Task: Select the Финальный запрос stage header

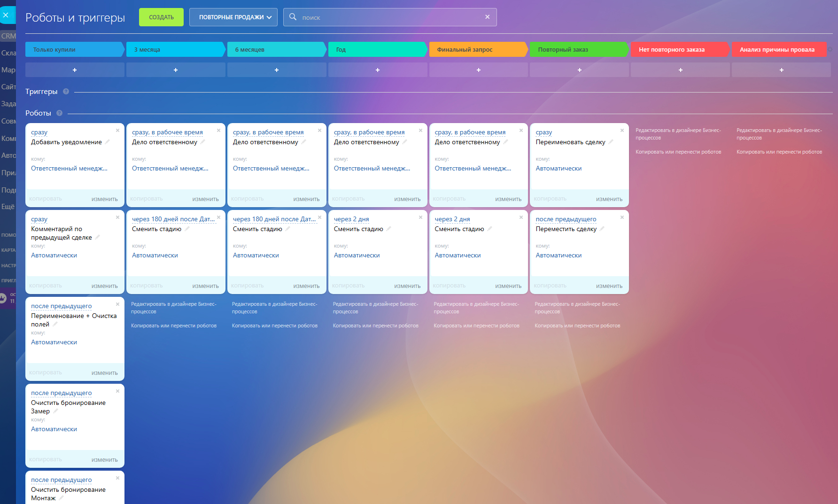Action: pos(479,49)
